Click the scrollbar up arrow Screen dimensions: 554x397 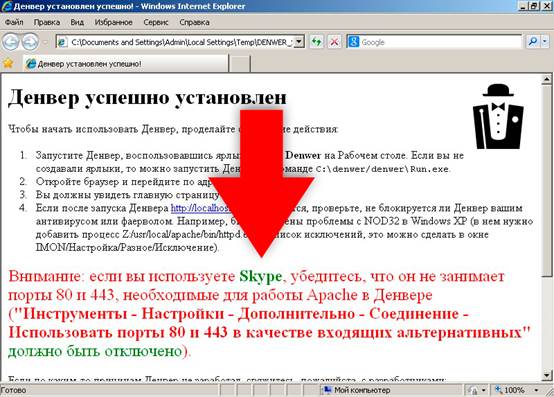[x=547, y=79]
